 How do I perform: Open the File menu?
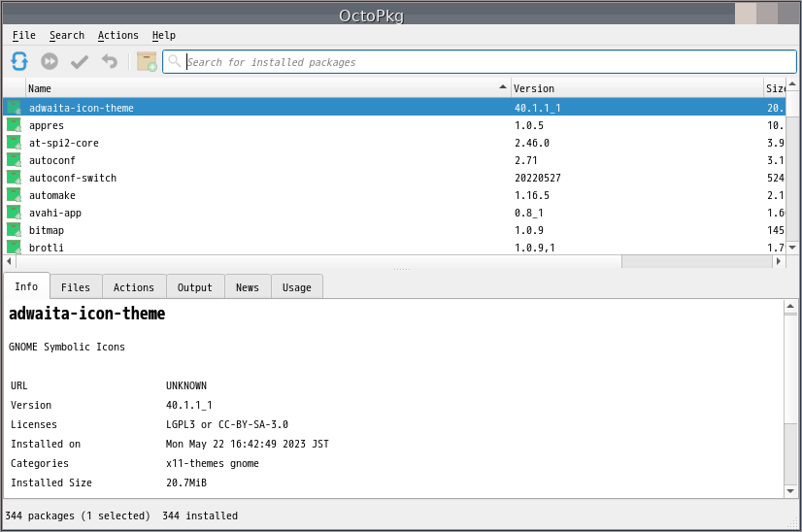click(23, 35)
